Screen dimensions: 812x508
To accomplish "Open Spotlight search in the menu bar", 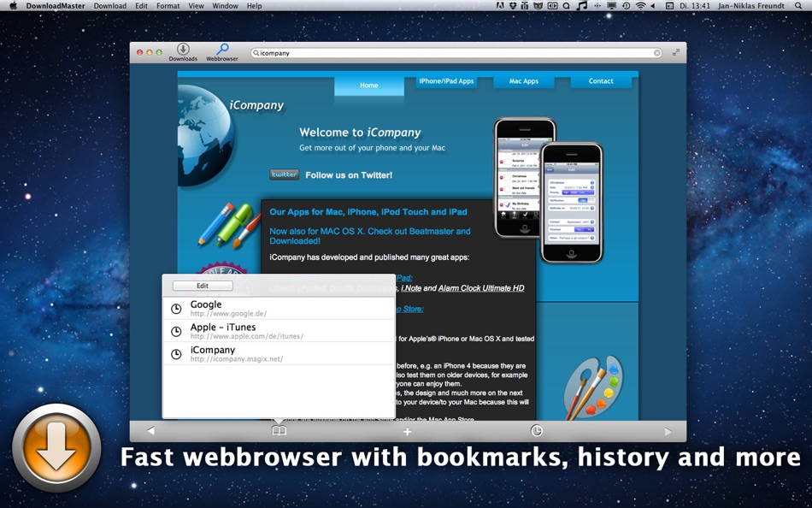I will (798, 6).
